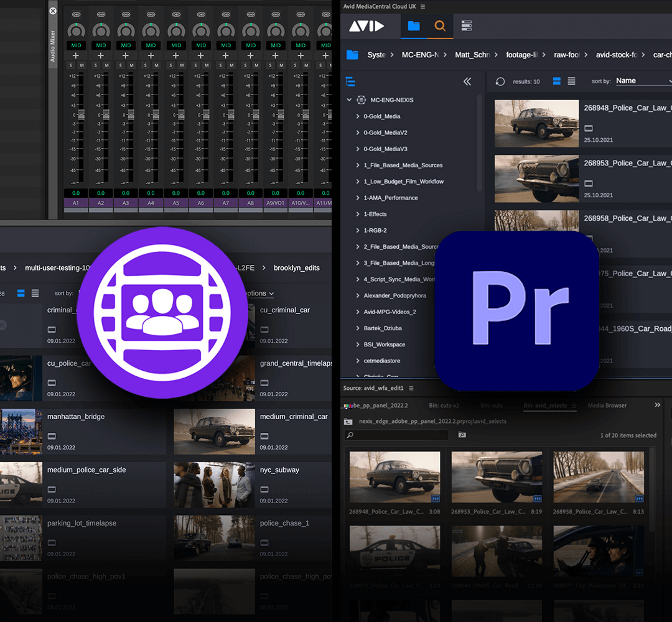
Task: Switch to the Media Browser tab
Action: [x=607, y=406]
